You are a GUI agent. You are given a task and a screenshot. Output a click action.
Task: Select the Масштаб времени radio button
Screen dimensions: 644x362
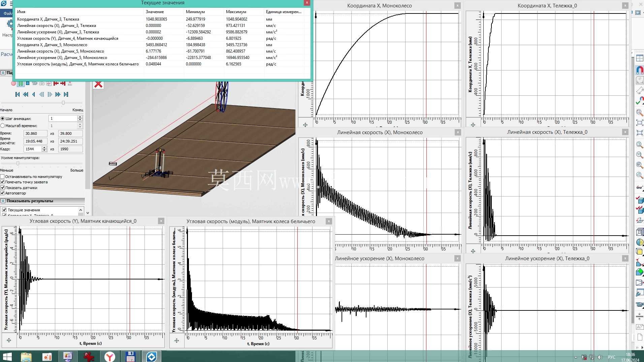3,126
